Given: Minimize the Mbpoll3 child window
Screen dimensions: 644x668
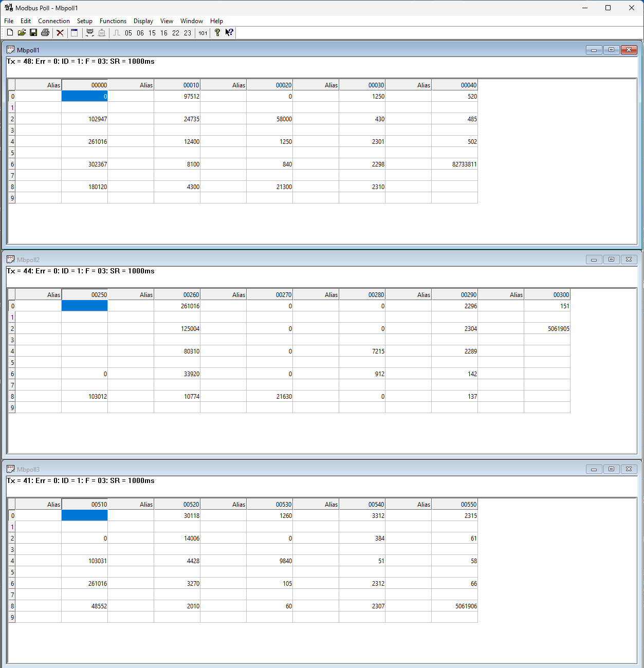Looking at the screenshot, I should click(x=594, y=469).
